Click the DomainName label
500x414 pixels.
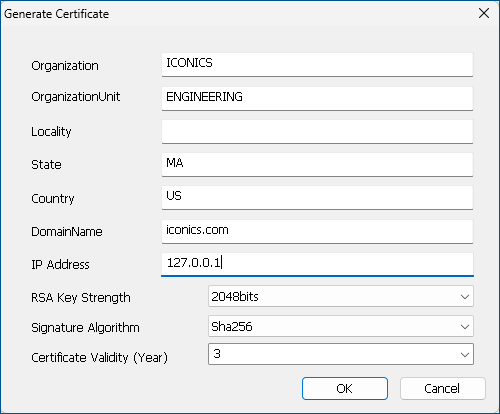(x=67, y=231)
